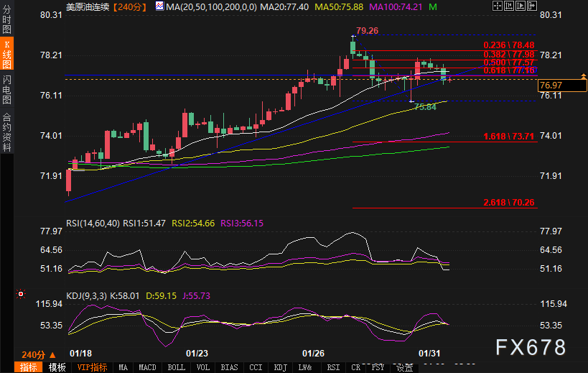The height and width of the screenshot is (373, 588).
Task: Click the RSI(14,60,40) indicator label
Action: click(93, 224)
